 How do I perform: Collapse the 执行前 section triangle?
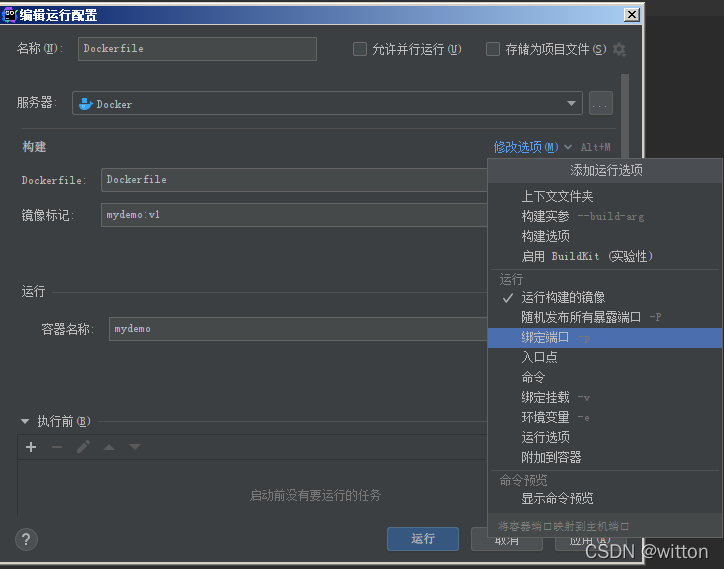pyautogui.click(x=25, y=421)
